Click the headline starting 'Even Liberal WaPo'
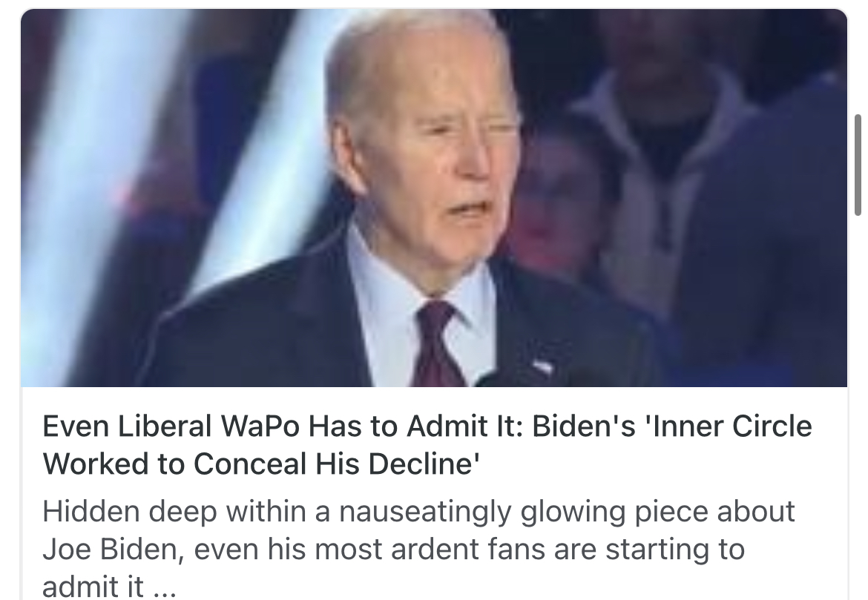 pyautogui.click(x=427, y=444)
